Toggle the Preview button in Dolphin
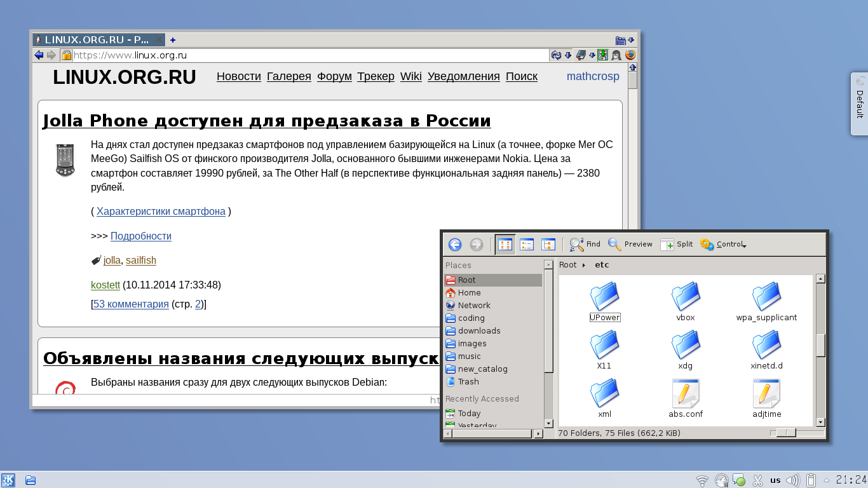 click(630, 245)
